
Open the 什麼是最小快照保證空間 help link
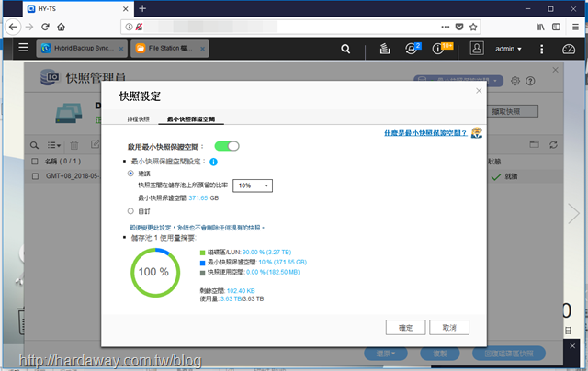425,133
